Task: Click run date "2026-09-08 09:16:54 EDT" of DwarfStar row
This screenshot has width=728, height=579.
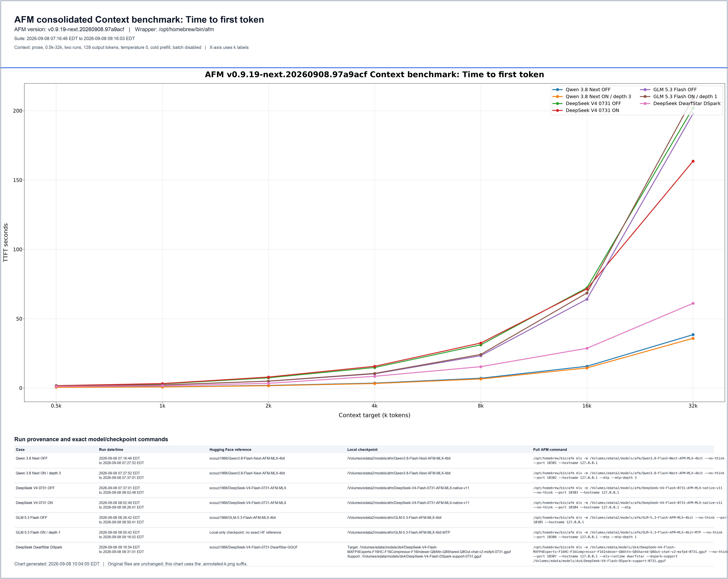Action: pyautogui.click(x=119, y=547)
